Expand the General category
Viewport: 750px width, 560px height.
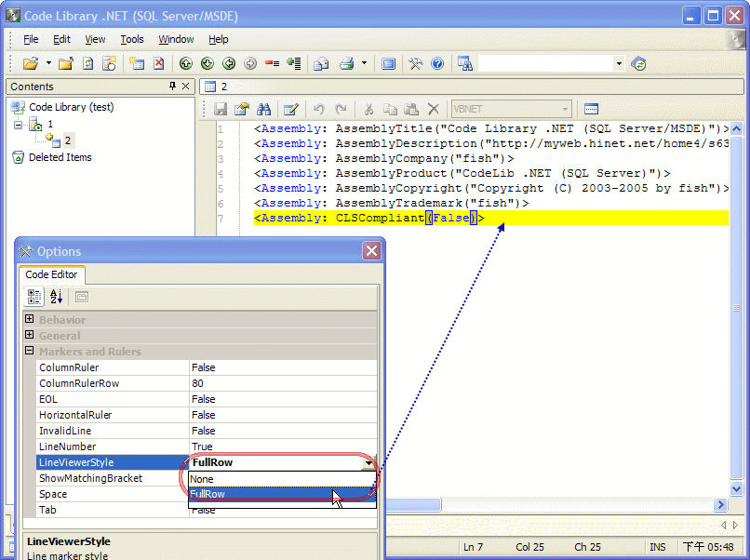pyautogui.click(x=29, y=335)
